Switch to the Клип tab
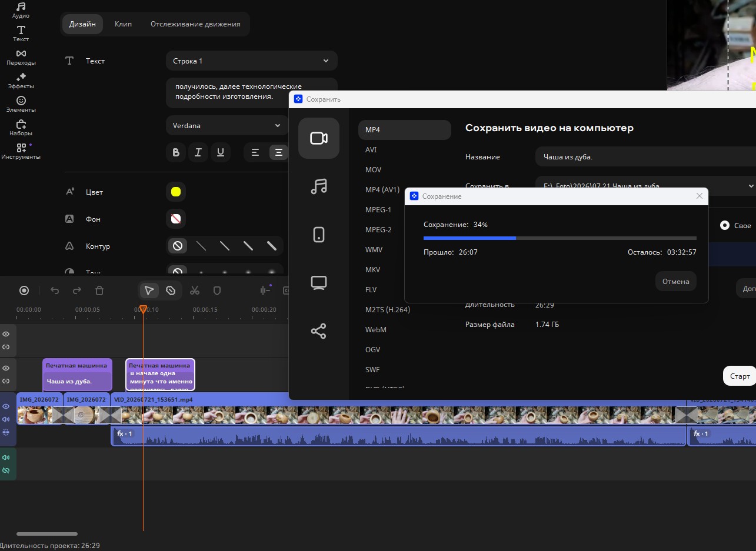Image resolution: width=756 pixels, height=551 pixels. pos(123,24)
